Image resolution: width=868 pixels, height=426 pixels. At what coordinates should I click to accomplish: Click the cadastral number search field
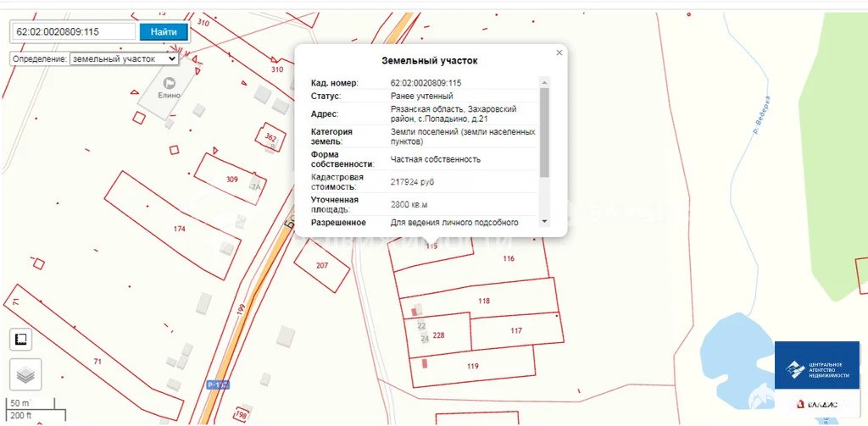coord(74,32)
